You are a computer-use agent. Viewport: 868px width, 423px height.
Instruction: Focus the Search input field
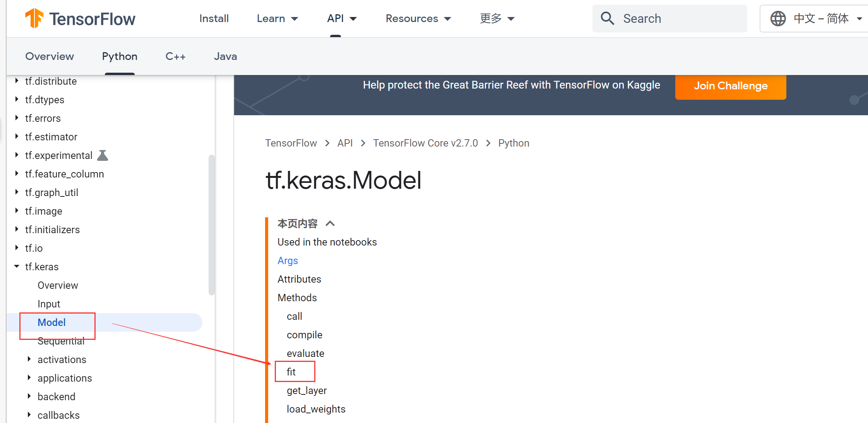click(669, 19)
